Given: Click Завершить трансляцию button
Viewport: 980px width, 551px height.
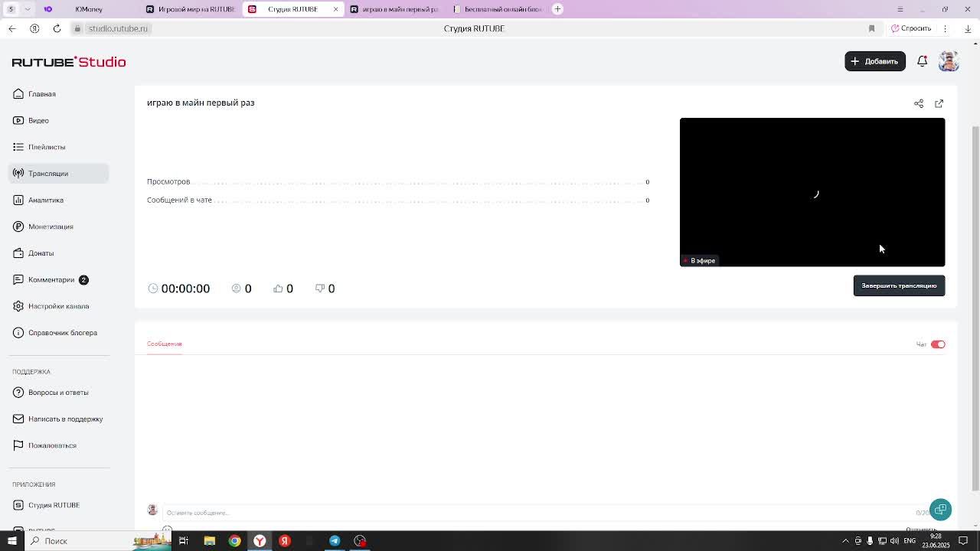Looking at the screenshot, I should [899, 285].
